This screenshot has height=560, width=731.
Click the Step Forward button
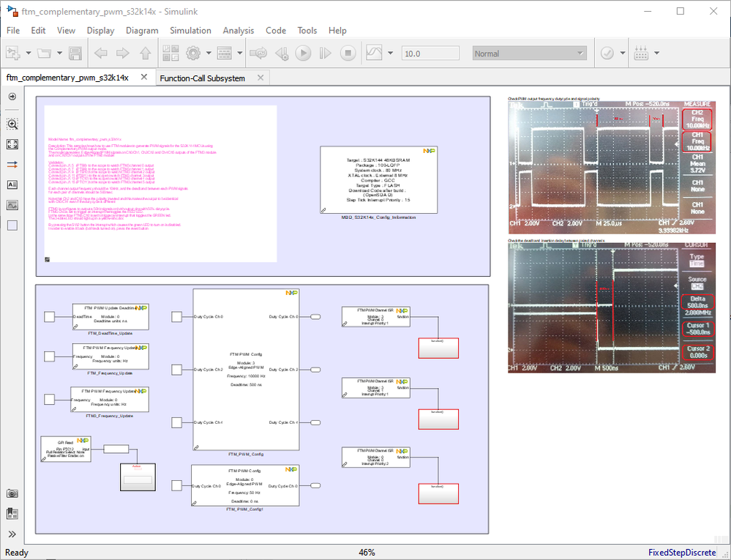tap(325, 53)
